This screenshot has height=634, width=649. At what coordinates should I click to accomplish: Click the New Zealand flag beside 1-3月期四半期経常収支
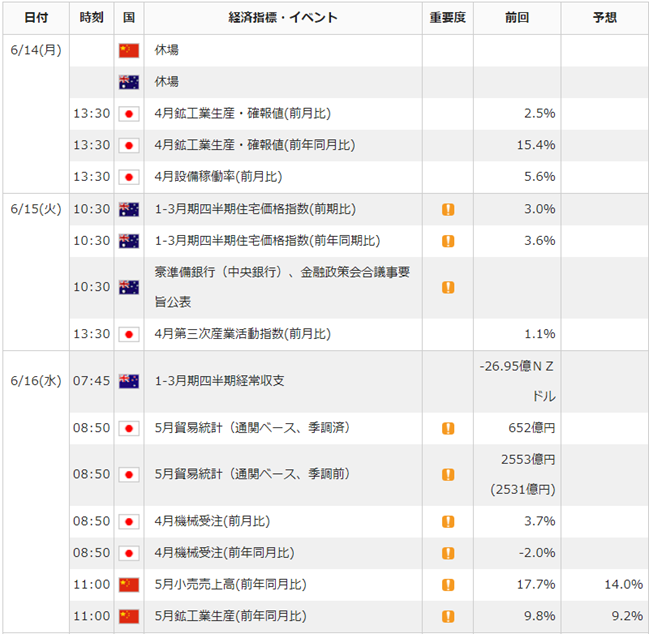point(129,381)
